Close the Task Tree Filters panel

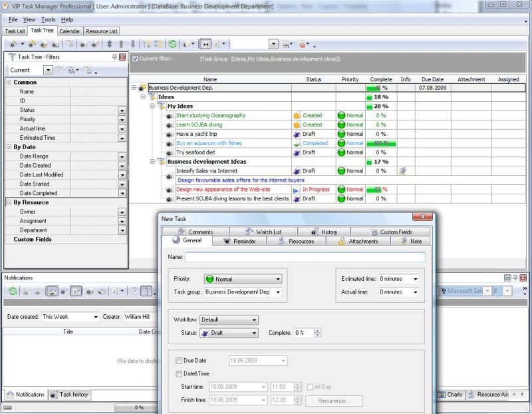[x=122, y=57]
